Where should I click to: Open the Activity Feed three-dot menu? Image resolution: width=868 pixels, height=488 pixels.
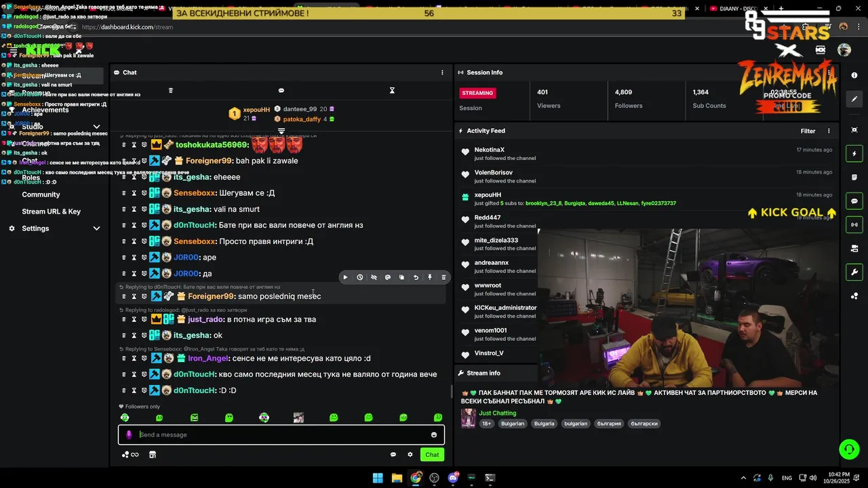click(828, 131)
